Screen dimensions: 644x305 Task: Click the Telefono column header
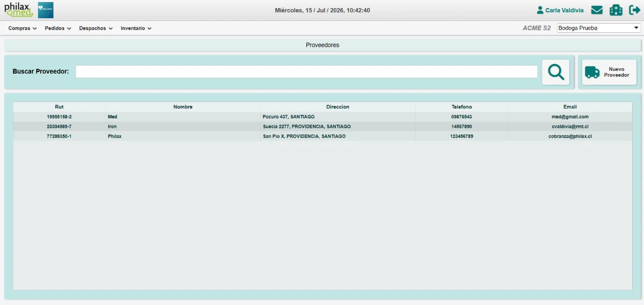tap(462, 107)
